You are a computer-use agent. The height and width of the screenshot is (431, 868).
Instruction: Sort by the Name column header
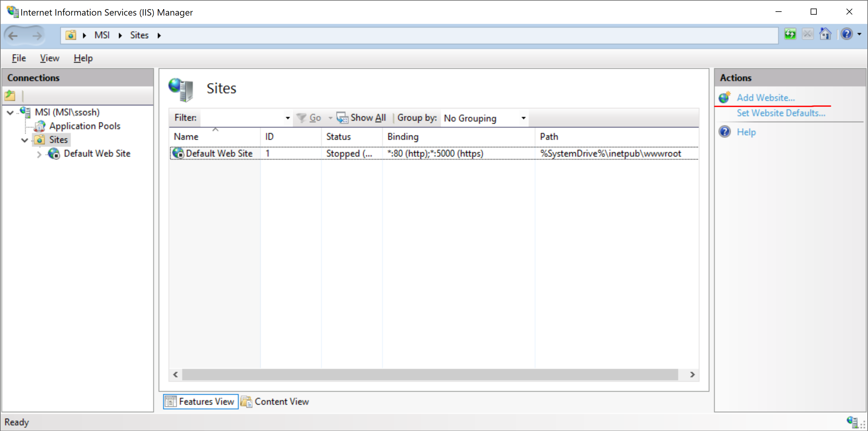click(x=215, y=136)
